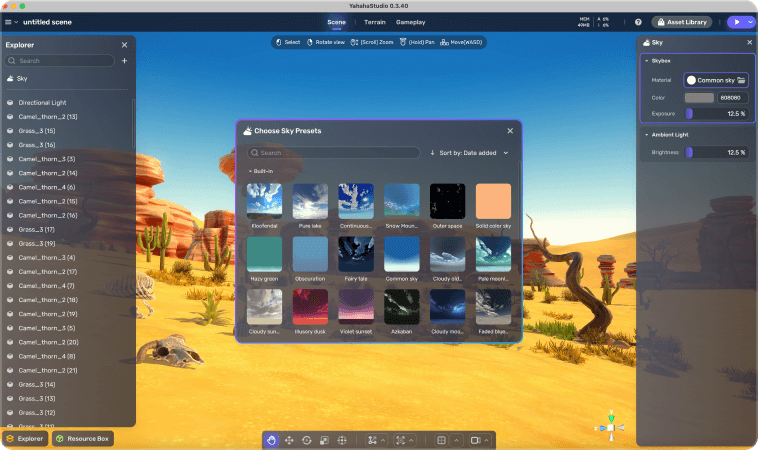Screen dimensions: 758x450
Task: Collapse the Skybox section
Action: pyautogui.click(x=646, y=61)
